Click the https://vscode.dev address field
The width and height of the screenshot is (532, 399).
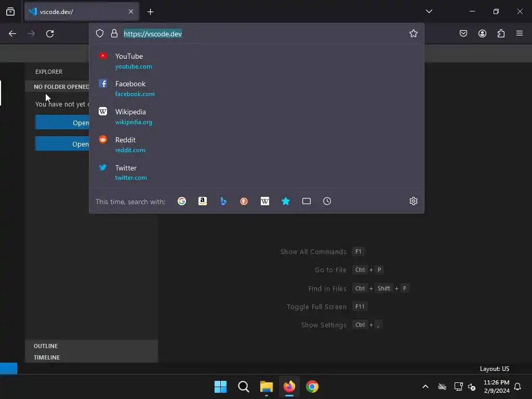tap(256, 34)
